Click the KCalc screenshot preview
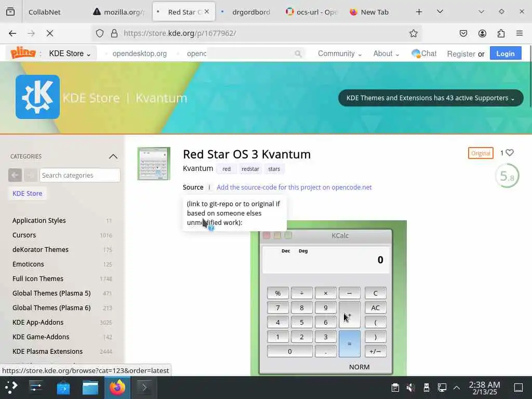532x399 pixels. (328, 299)
